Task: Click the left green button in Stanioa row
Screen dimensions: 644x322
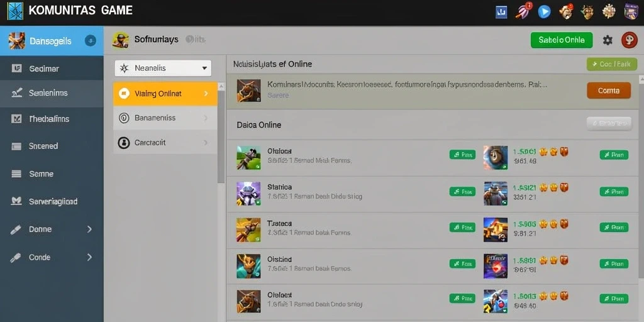Action: 462,191
